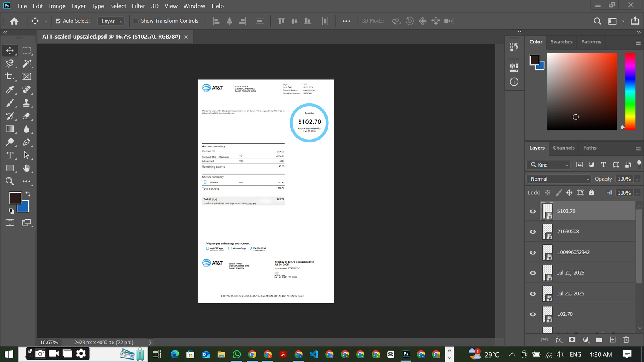
Task: Click the hue slider strip
Action: coord(630,91)
